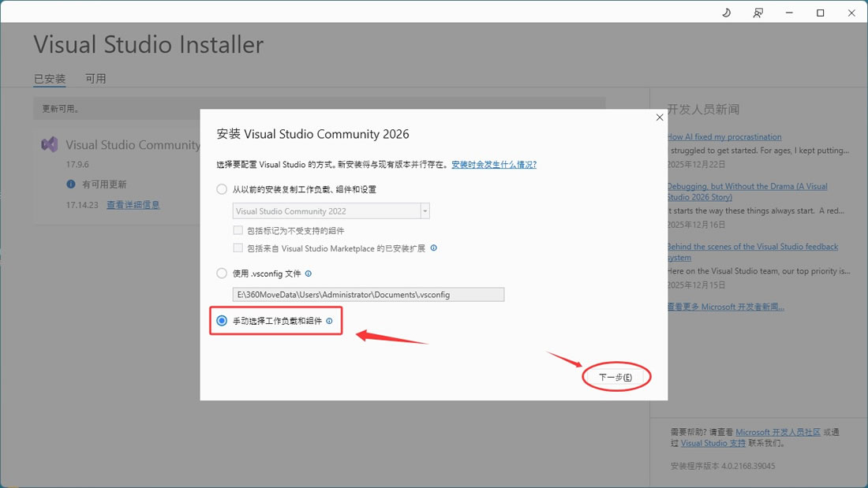Click the .vsconfig file path field
The height and width of the screenshot is (488, 868).
click(x=369, y=294)
